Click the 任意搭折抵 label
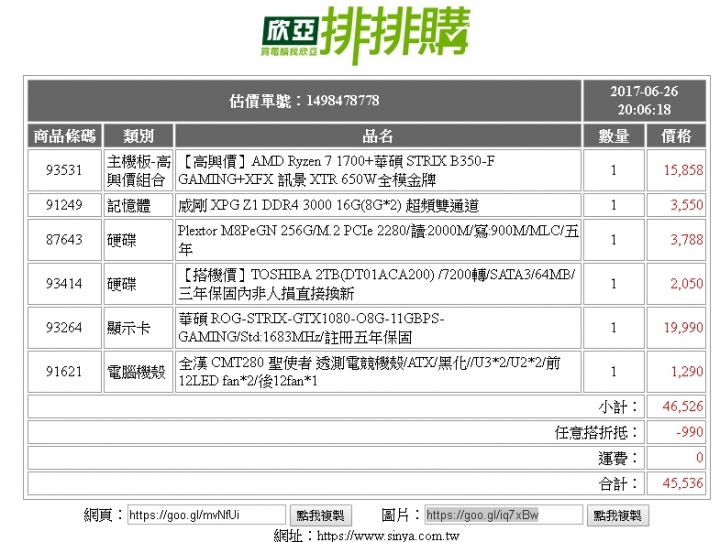Screen dimensions: 720x542 [596, 432]
